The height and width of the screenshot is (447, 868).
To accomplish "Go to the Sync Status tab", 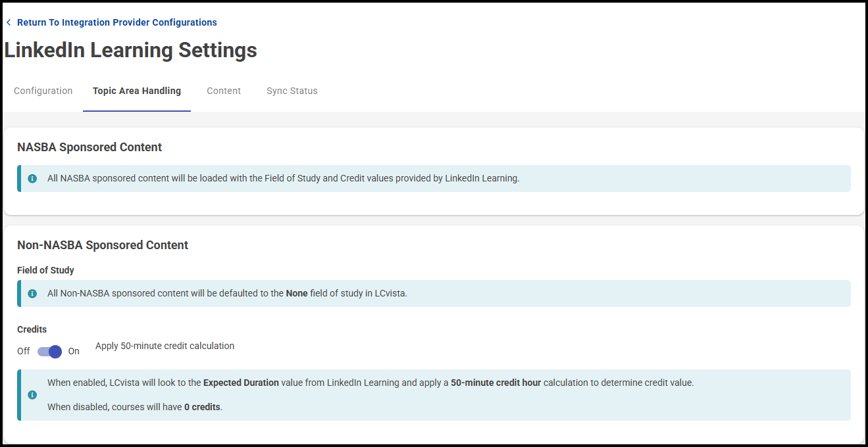I will pyautogui.click(x=292, y=91).
